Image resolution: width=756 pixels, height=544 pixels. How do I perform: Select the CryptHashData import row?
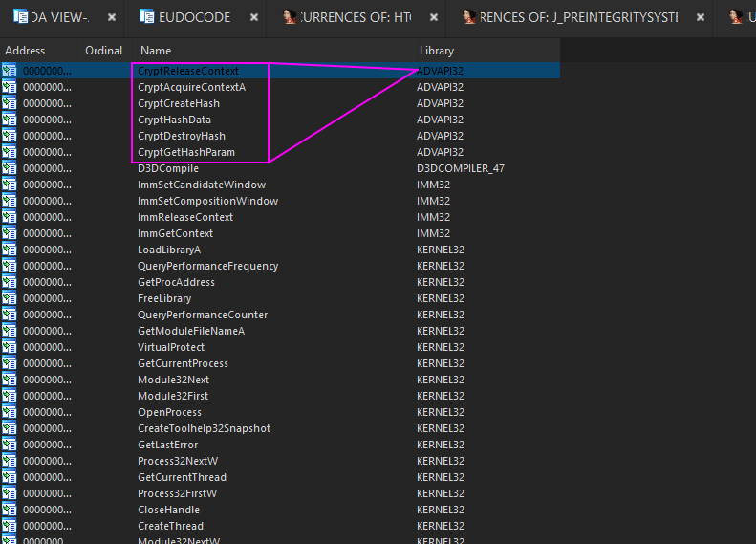coord(174,120)
